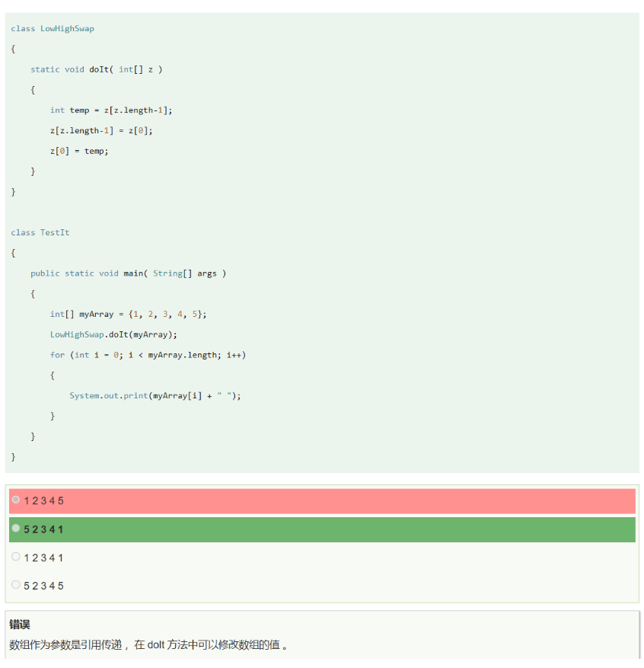Click the static void doIt method signature

coord(97,69)
